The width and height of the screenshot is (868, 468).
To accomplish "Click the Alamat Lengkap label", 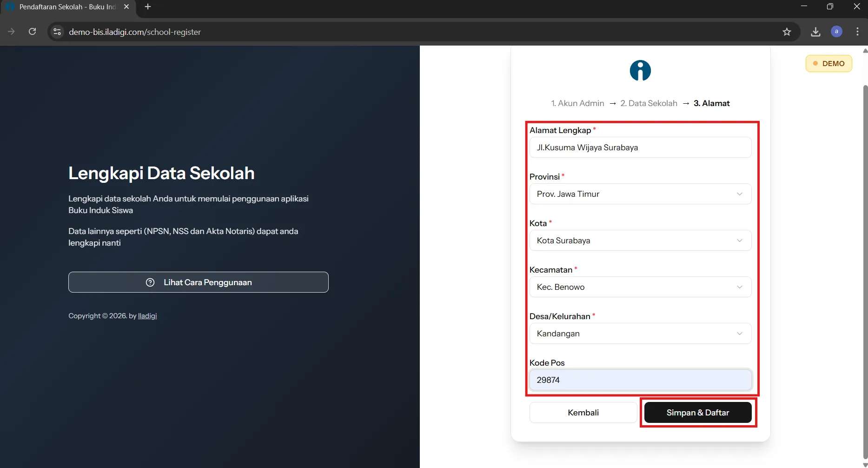I will click(560, 130).
